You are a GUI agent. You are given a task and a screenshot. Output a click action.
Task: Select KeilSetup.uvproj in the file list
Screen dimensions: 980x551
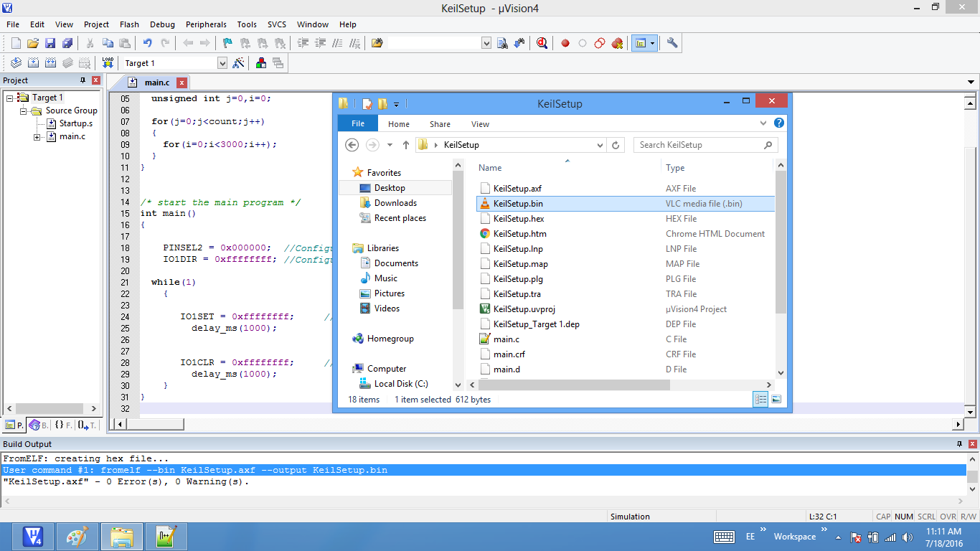point(524,309)
